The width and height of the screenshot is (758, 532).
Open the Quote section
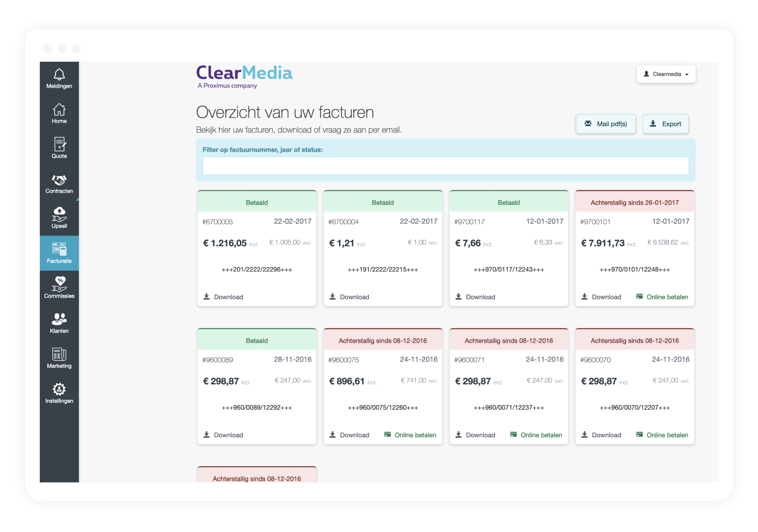59,148
